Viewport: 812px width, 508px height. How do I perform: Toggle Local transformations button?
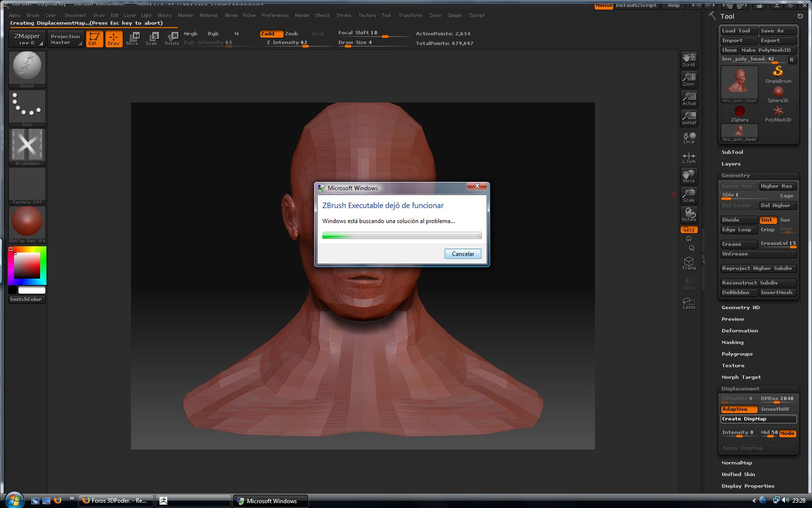point(689,138)
